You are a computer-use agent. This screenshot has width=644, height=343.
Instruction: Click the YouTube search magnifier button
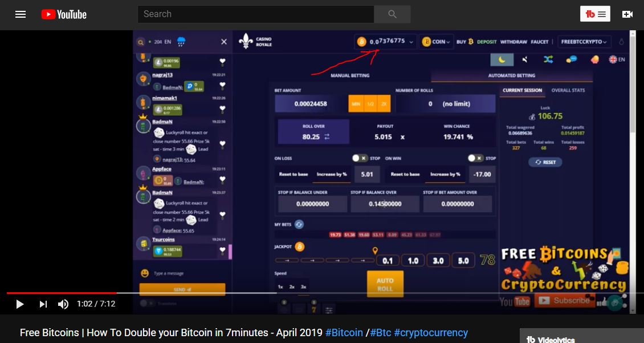click(x=392, y=14)
